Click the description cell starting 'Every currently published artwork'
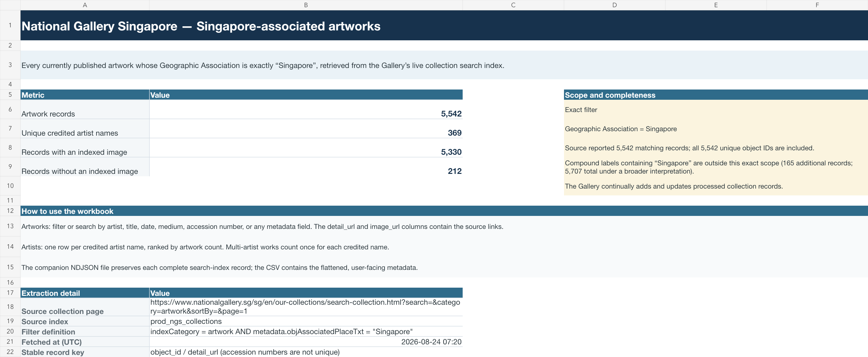The height and width of the screenshot is (357, 868). coord(444,65)
